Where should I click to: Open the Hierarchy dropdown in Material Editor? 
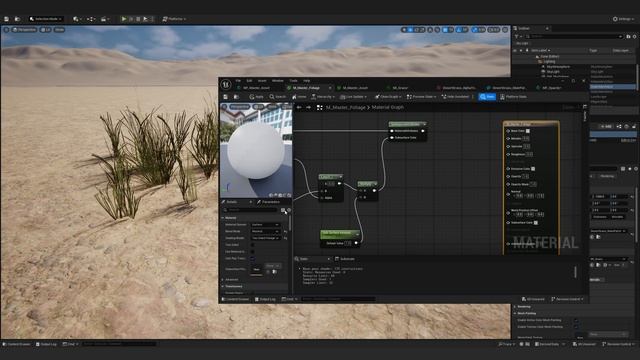click(323, 97)
